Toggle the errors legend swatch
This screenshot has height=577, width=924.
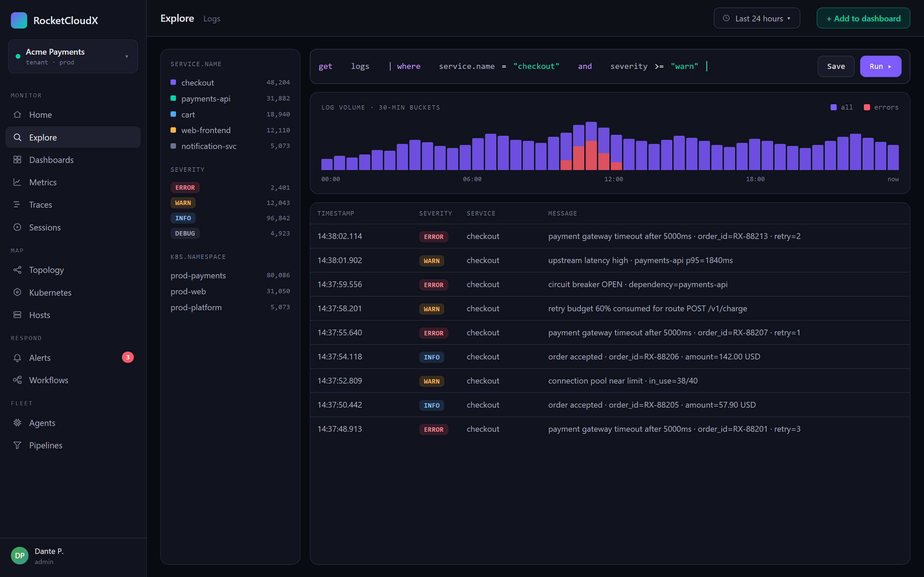click(867, 107)
